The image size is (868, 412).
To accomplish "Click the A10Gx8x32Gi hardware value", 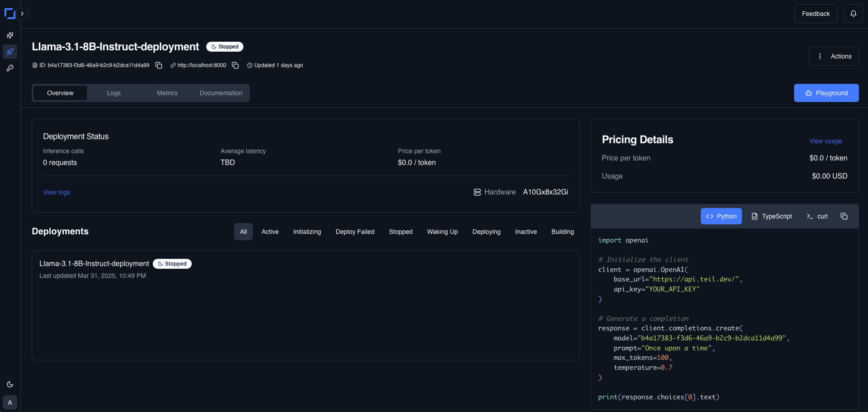I will coord(545,192).
